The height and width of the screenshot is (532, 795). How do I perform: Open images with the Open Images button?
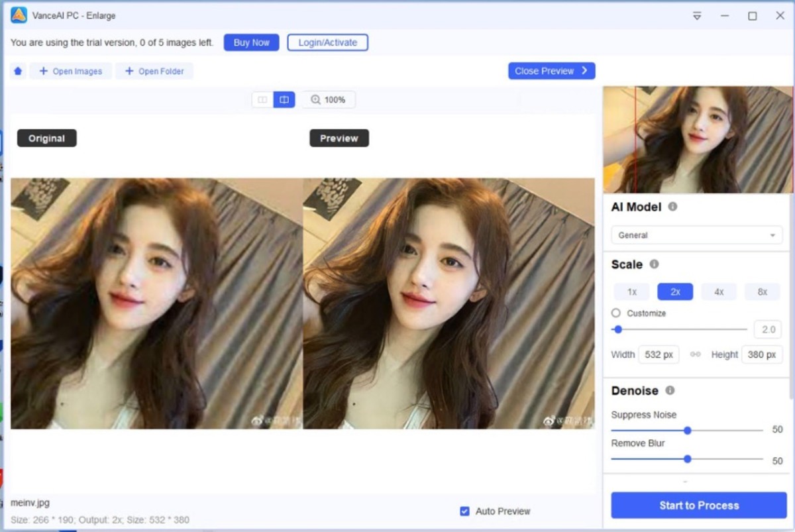pyautogui.click(x=70, y=70)
